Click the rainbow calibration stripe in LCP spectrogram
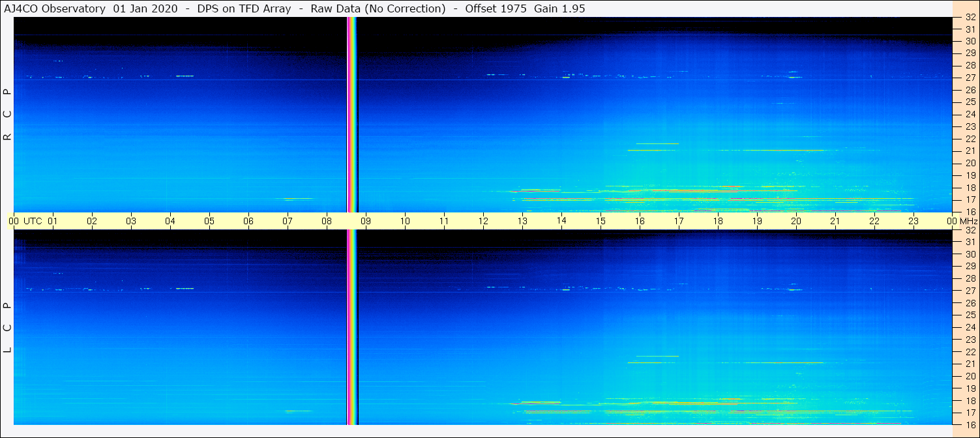The image size is (980, 438). coord(352,327)
